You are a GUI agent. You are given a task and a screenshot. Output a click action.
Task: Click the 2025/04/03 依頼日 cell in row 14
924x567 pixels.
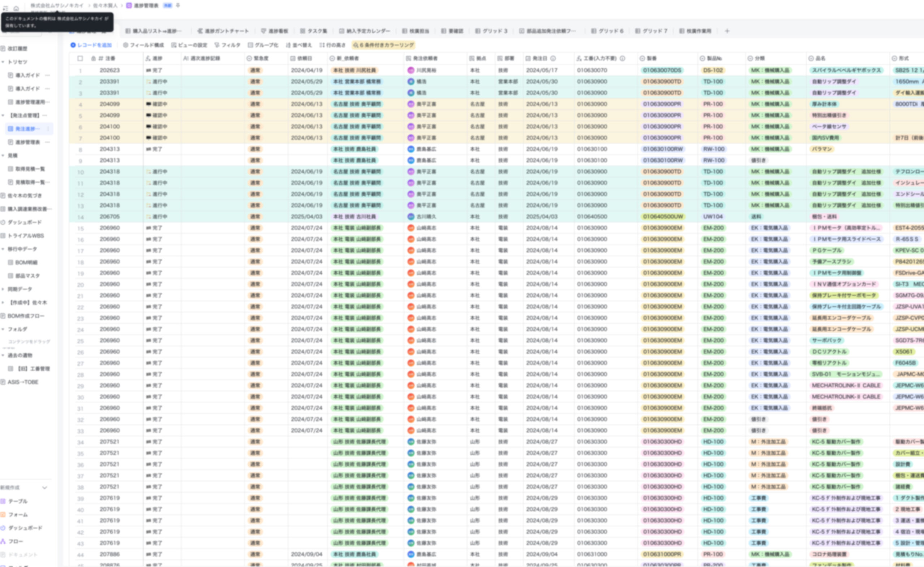tap(306, 217)
